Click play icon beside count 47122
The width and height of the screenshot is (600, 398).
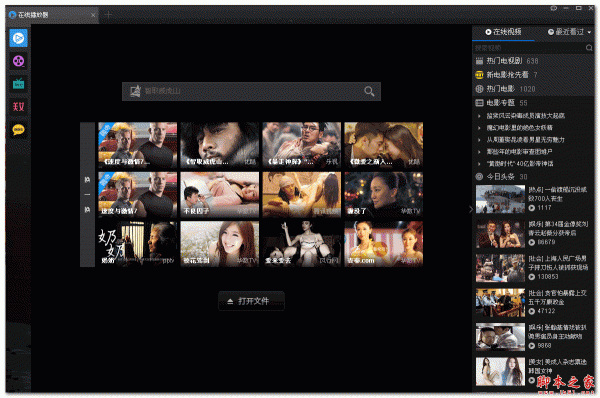pos(532,311)
